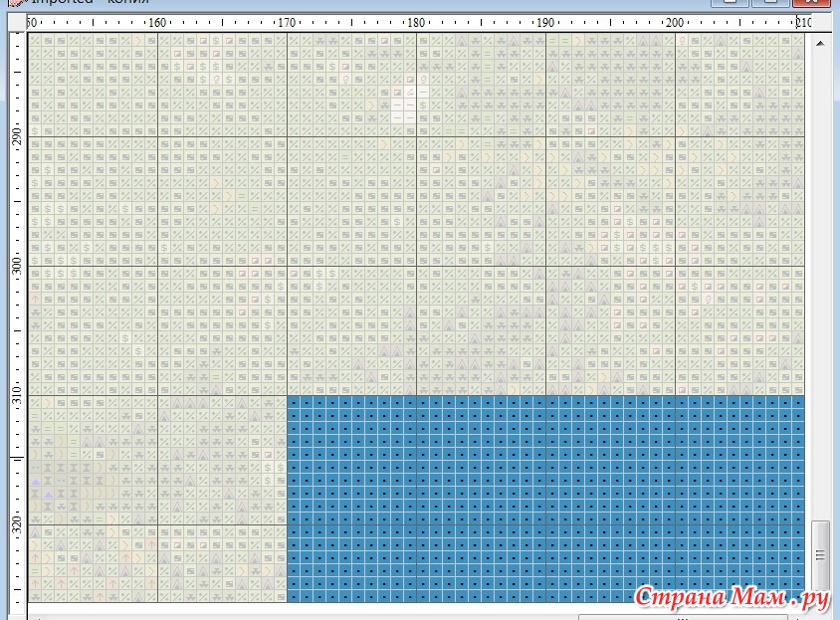Click vertical ruler label 310
Screen dimensions: 840x620
tap(17, 395)
